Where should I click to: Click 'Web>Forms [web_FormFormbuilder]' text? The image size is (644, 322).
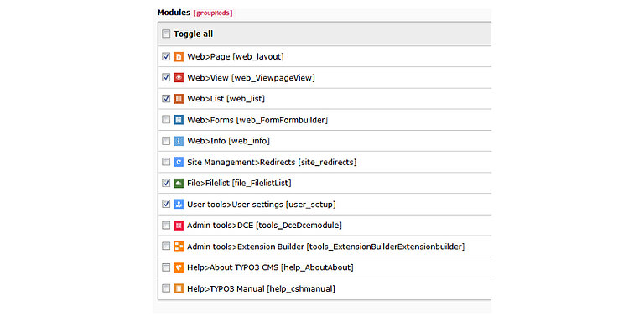pyautogui.click(x=257, y=120)
